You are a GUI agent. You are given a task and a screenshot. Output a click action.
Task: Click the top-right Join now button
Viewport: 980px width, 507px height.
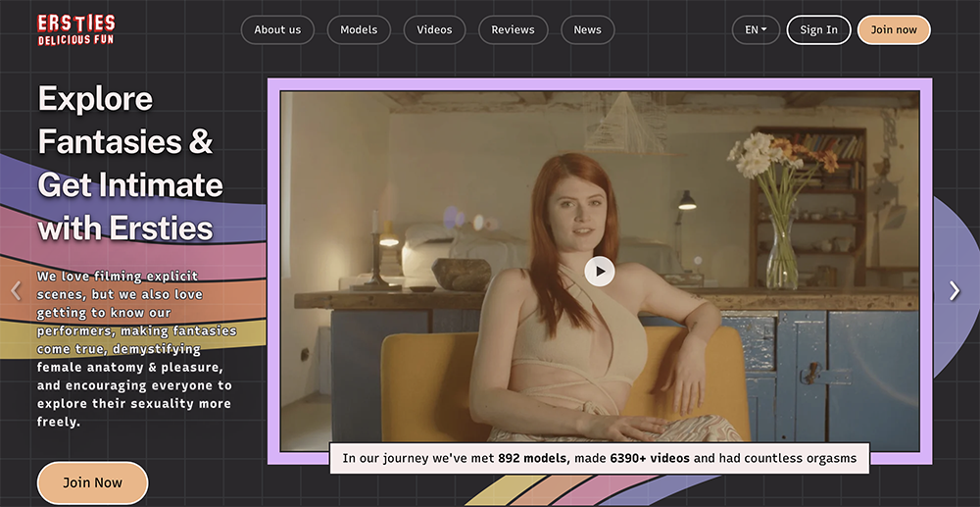[x=894, y=30]
